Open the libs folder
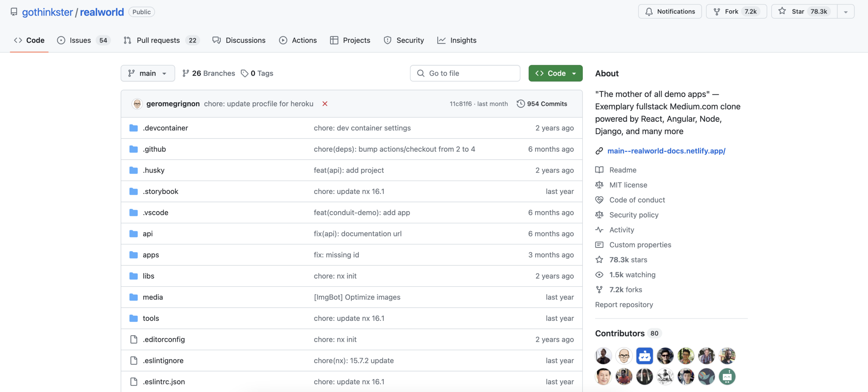This screenshot has height=392, width=868. click(x=149, y=276)
